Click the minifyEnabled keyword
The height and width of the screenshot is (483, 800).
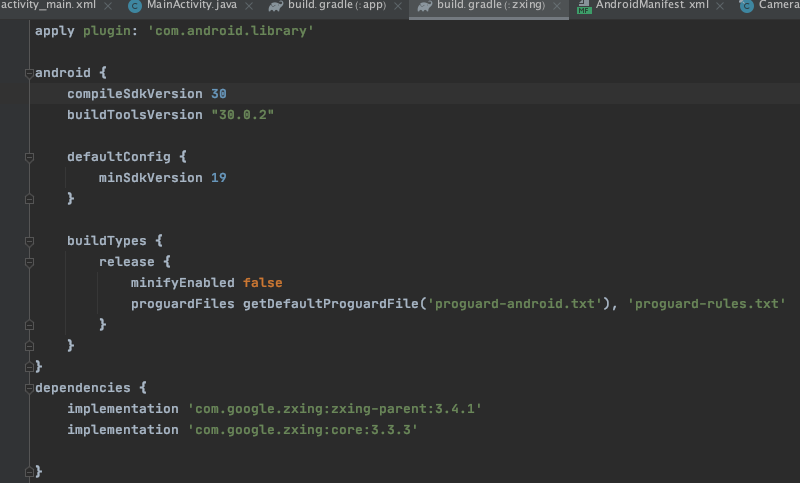coord(183,283)
